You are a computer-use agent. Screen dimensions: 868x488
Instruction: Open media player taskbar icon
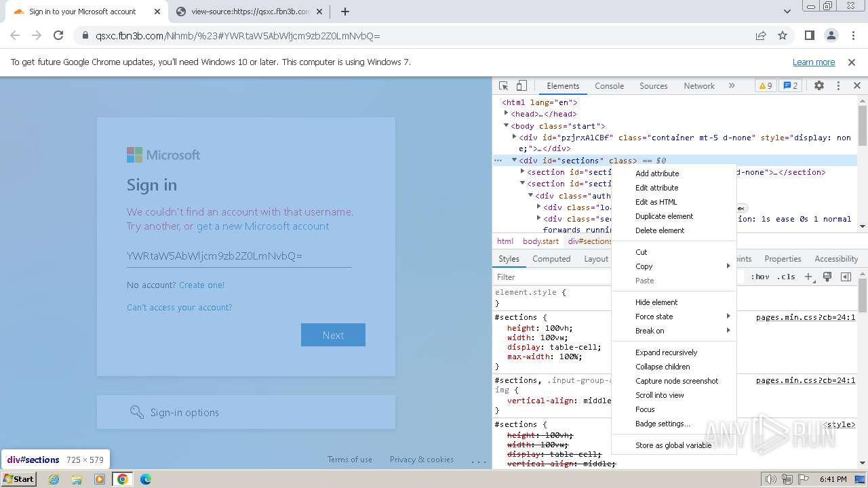click(x=100, y=479)
